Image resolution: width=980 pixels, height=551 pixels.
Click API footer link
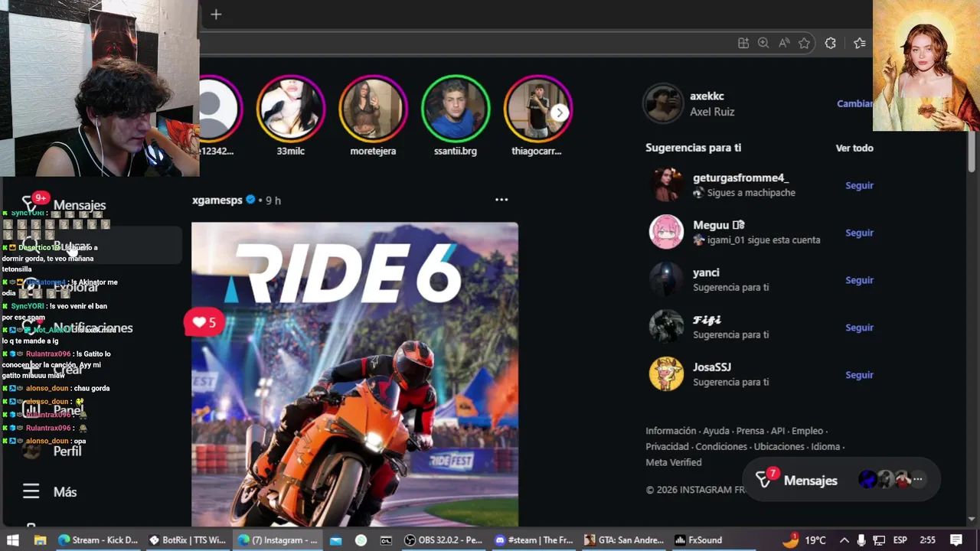click(778, 431)
